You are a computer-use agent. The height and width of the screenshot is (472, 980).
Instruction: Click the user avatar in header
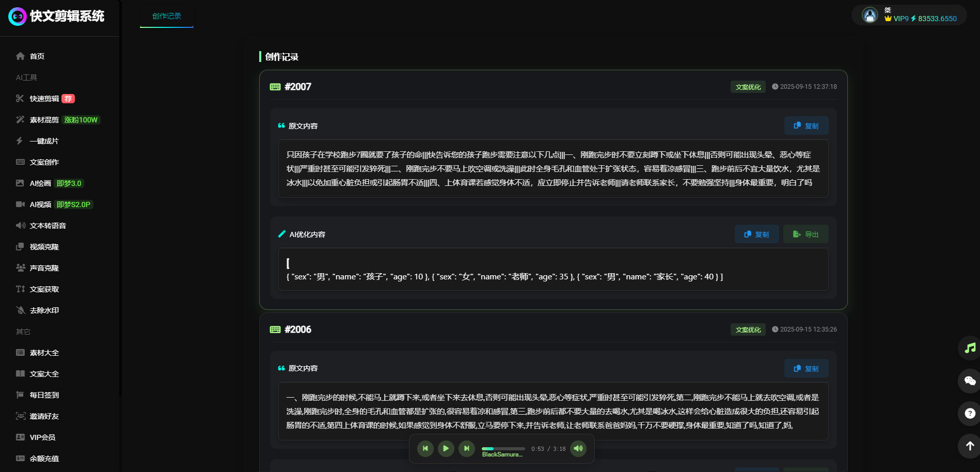click(x=870, y=15)
